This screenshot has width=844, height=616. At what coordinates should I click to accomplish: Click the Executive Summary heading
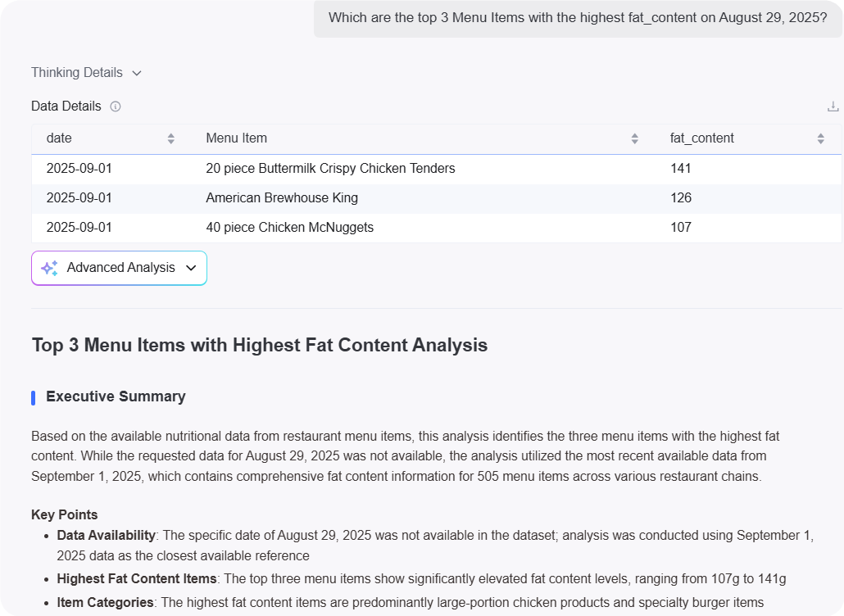coord(116,396)
